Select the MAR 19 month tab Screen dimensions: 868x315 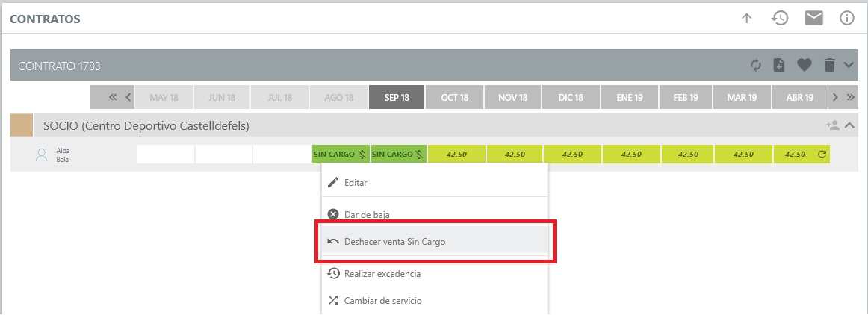tap(743, 97)
